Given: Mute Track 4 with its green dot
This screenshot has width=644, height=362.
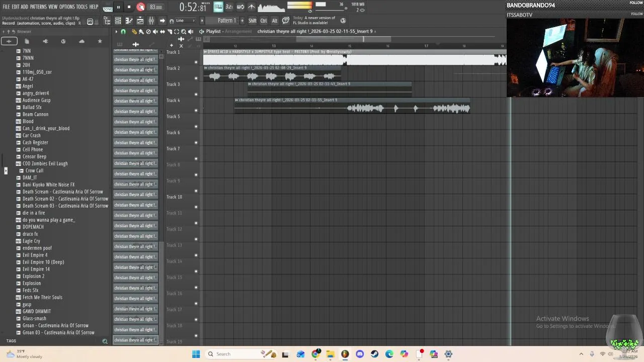Looking at the screenshot, I should pos(196,111).
